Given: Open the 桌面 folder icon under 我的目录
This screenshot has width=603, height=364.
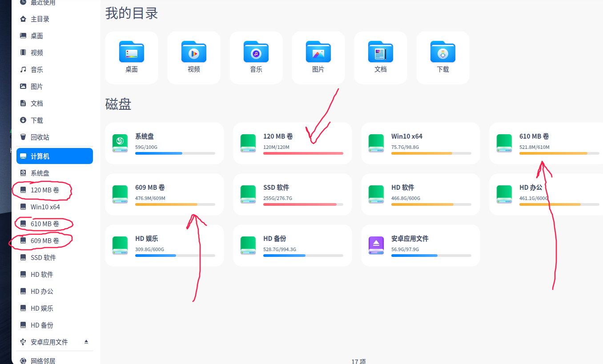Looking at the screenshot, I should coord(132,52).
